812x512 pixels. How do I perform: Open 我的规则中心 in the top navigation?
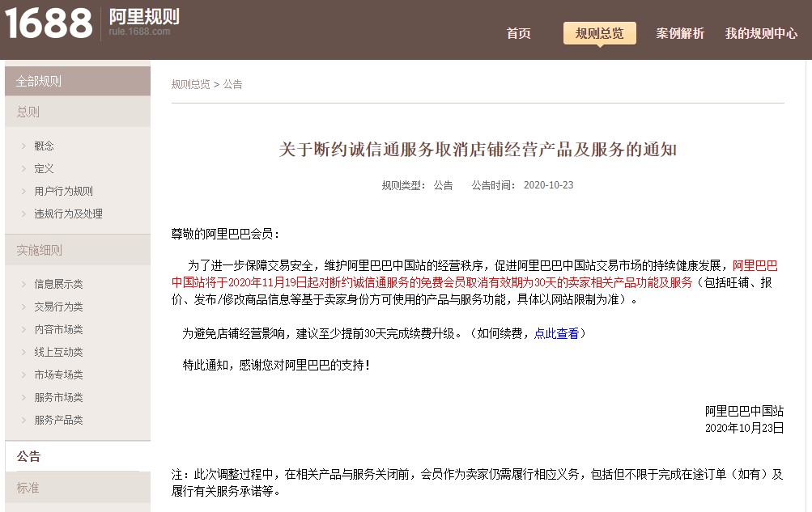(x=761, y=34)
